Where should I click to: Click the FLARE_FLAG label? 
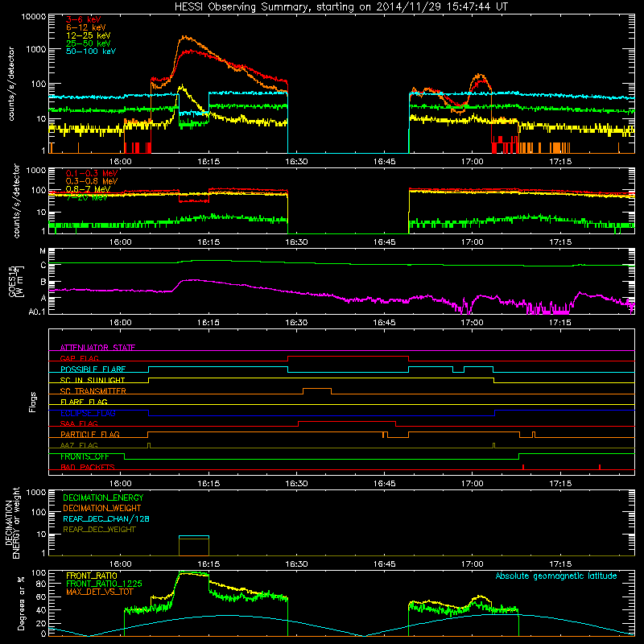click(84, 402)
